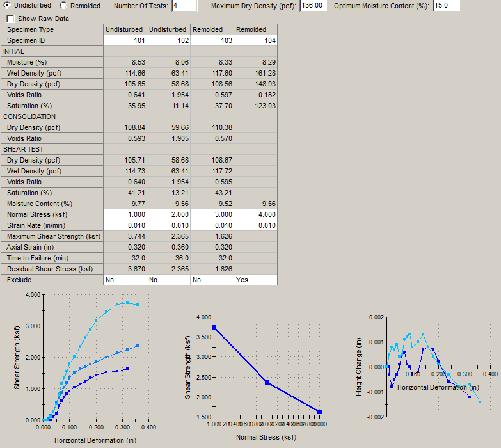Select Specimen ID cell 104

[255, 40]
